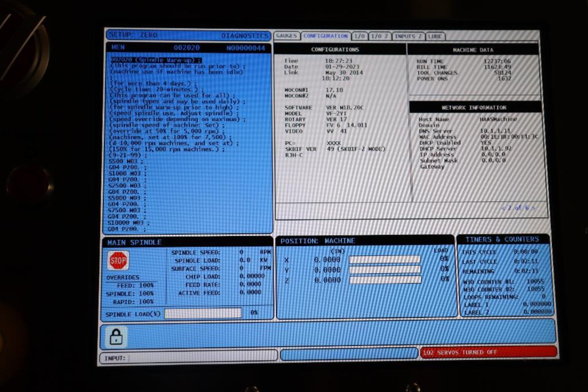Screen dimensions: 588x392
Task: Click program line 'S5000 M03'
Action: tap(127, 198)
